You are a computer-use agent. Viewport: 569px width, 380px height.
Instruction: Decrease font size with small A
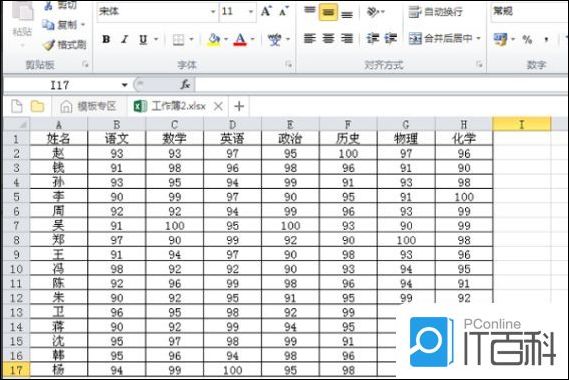283,12
